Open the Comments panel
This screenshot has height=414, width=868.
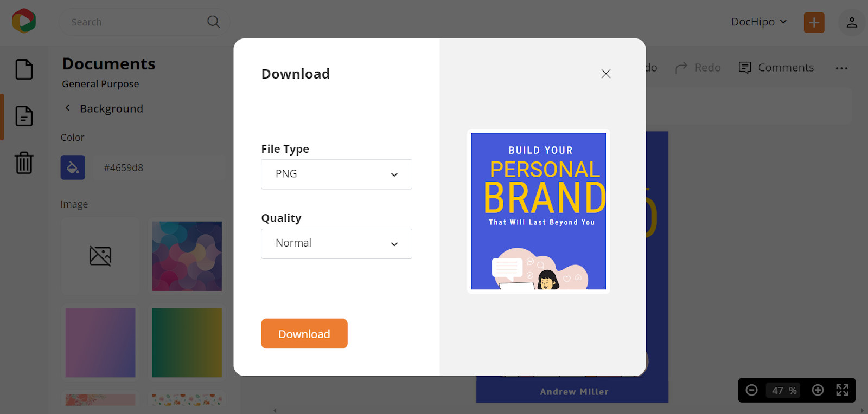776,68
